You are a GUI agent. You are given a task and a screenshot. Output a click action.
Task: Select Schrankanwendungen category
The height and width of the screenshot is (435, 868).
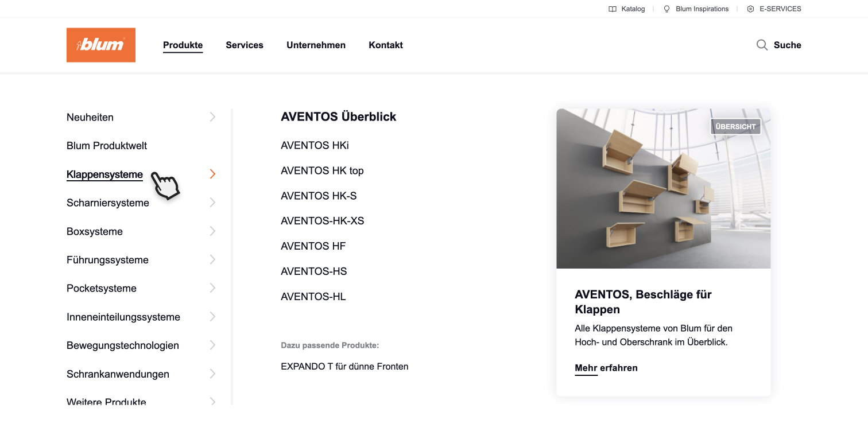click(x=118, y=374)
